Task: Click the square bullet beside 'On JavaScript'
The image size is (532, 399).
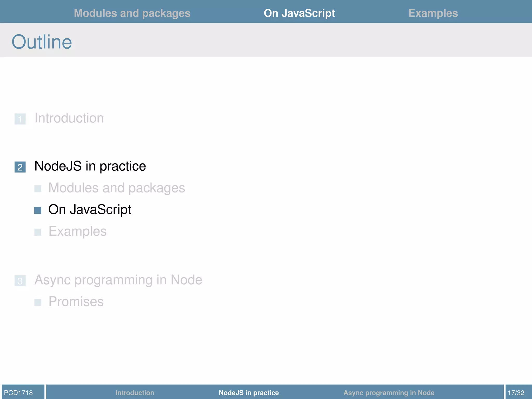Action: click(38, 210)
